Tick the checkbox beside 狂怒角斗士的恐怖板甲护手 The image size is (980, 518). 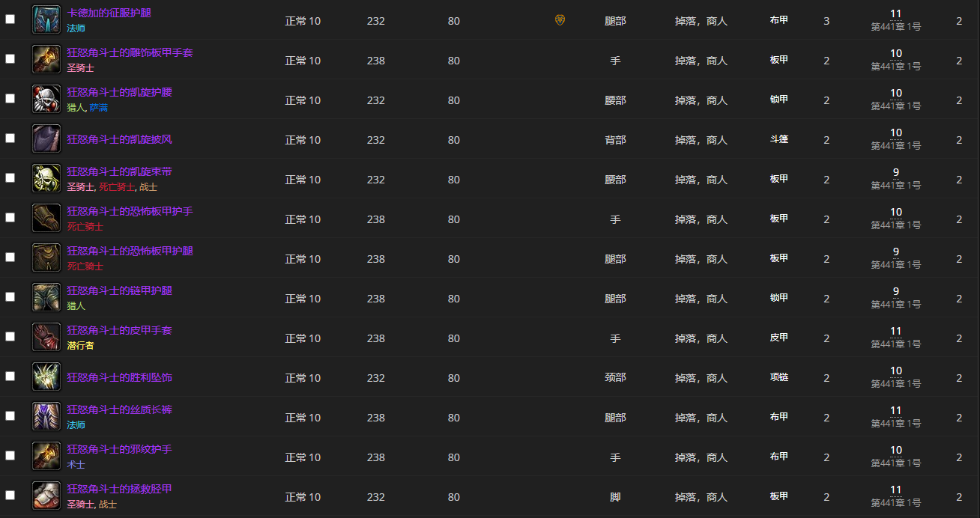click(x=10, y=218)
